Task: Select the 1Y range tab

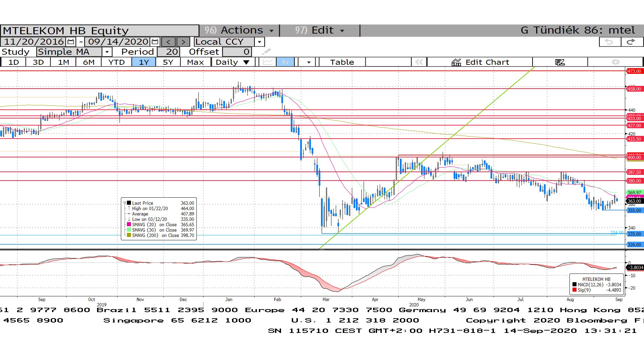Action: [144, 62]
